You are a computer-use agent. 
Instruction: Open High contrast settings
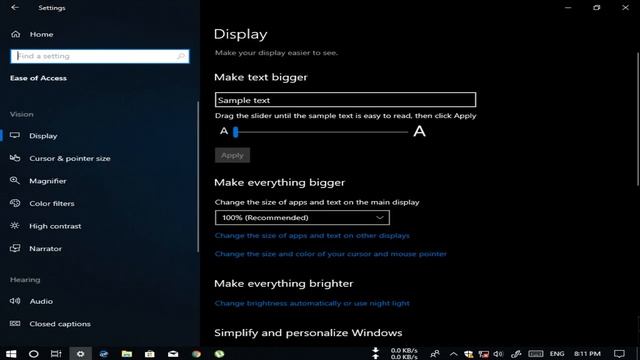tap(55, 226)
